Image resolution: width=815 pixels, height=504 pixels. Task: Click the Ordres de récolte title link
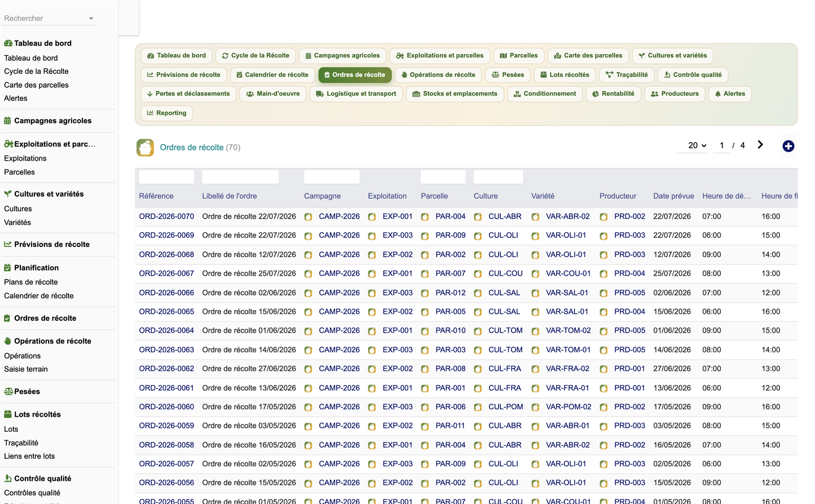click(192, 148)
